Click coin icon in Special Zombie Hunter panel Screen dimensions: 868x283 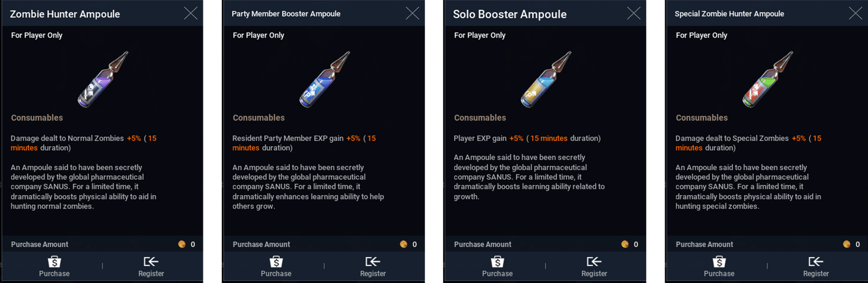(847, 244)
